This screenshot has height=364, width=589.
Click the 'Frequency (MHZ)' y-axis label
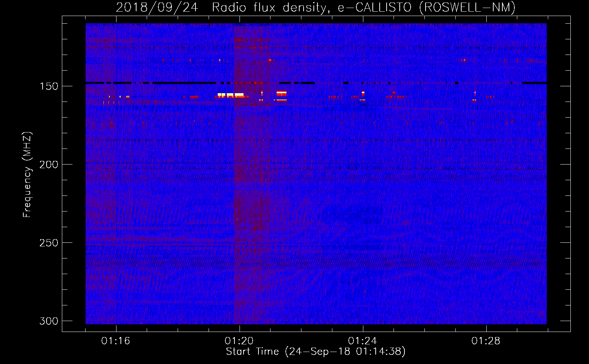coord(27,174)
